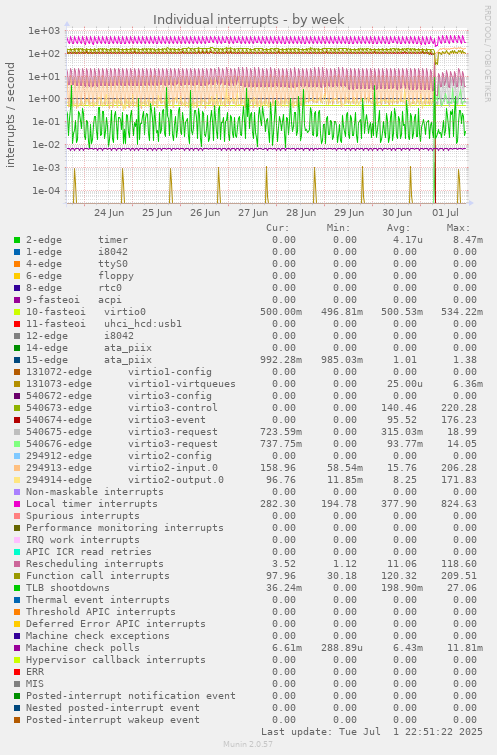The height and width of the screenshot is (755, 497).
Task: Click the magenta Local timer interrupts swatch
Action: [17, 504]
